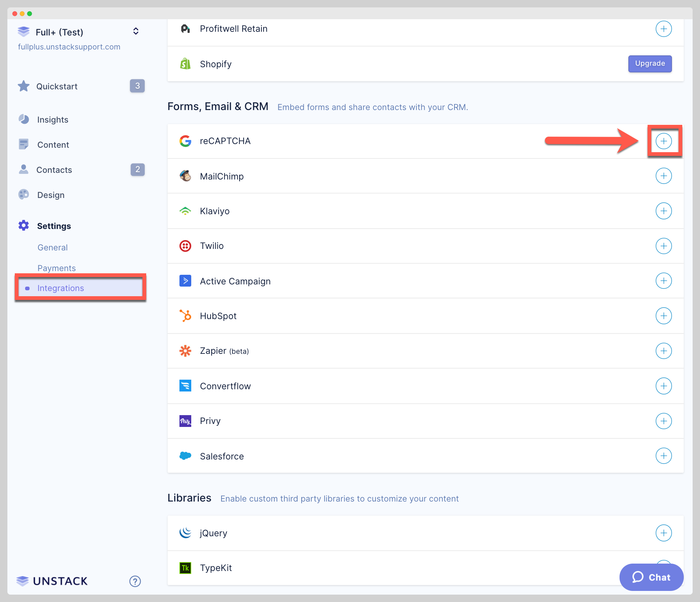Add the Klaviyo integration via plus icon
This screenshot has height=602, width=700.
click(663, 211)
